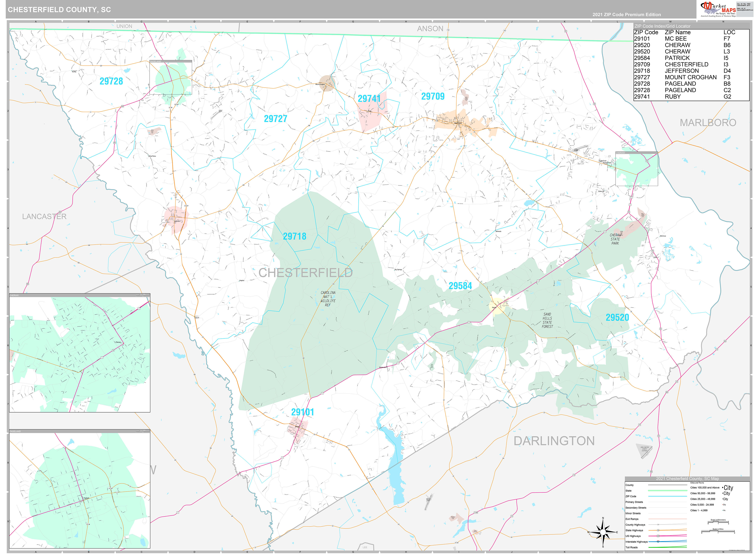
Task: Click '2021 ZIP Code Premium Edition' subtitle
Action: [627, 14]
